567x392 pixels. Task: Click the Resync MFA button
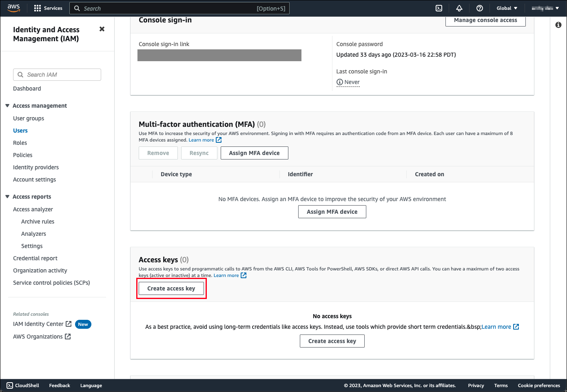199,153
